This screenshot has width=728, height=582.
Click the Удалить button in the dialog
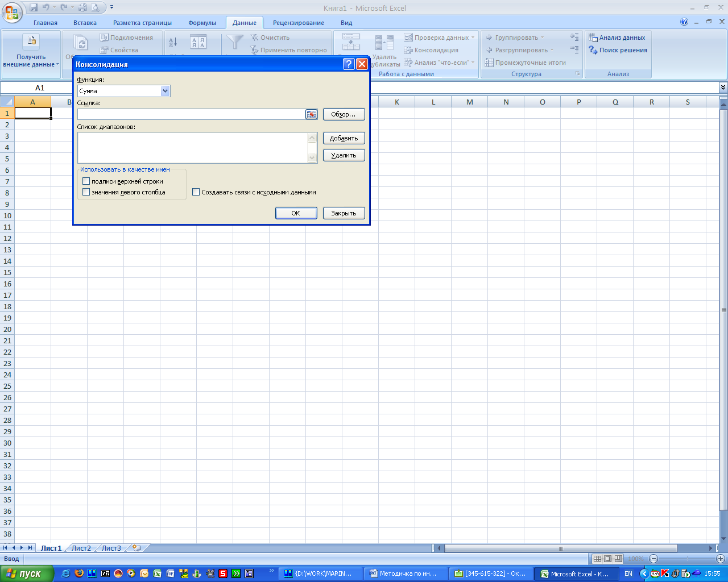tap(344, 155)
